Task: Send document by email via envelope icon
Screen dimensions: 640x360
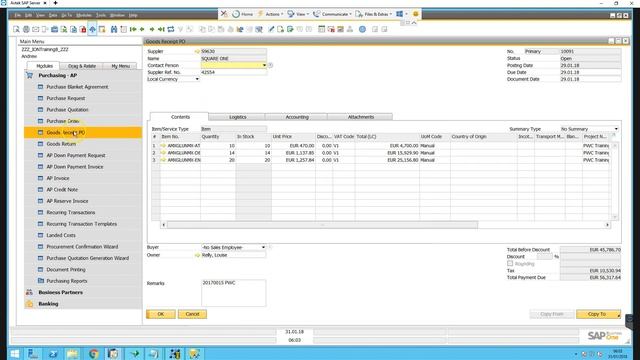Action: click(x=36, y=29)
